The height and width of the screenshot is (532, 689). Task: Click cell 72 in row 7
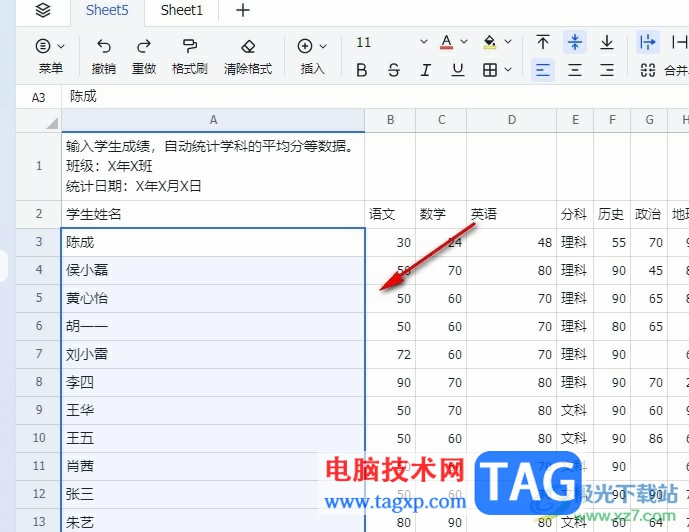point(390,354)
